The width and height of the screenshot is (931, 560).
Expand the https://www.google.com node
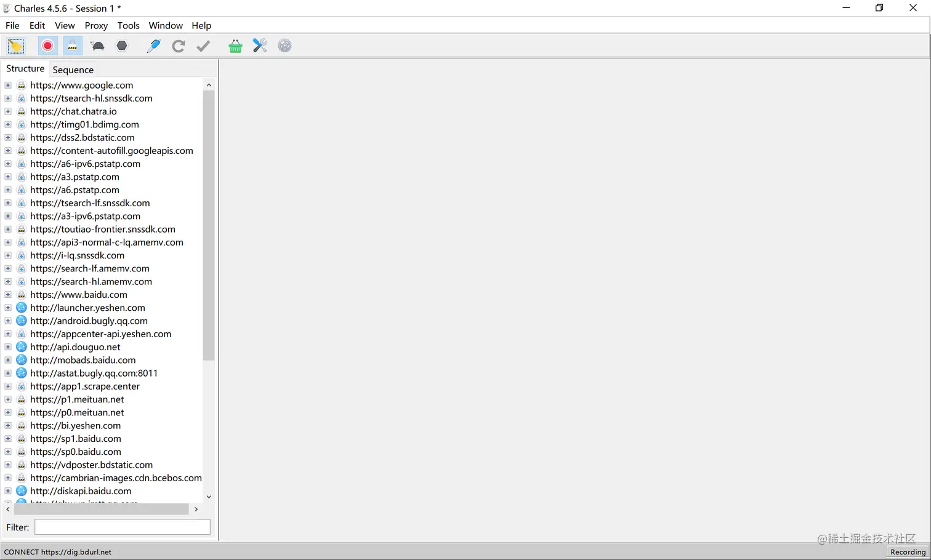tap(8, 85)
